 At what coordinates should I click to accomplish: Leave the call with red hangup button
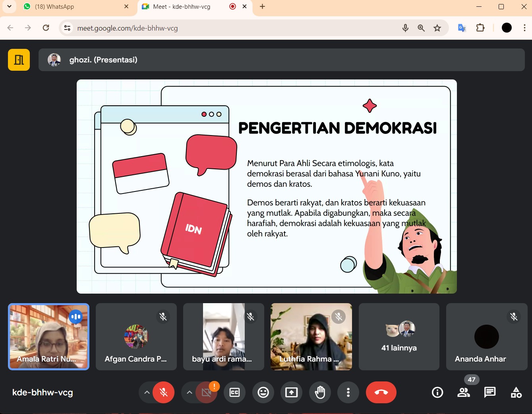click(381, 393)
